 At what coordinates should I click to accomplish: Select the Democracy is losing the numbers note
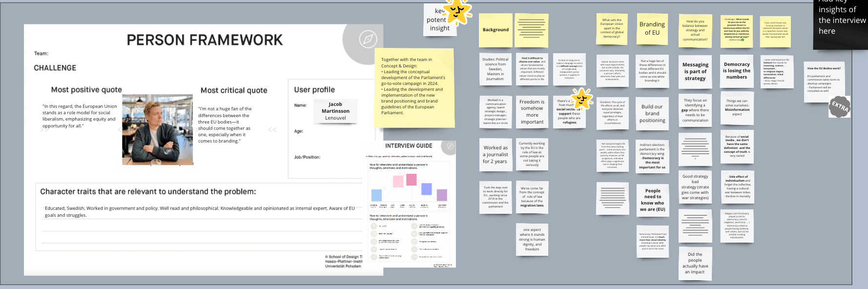737,71
